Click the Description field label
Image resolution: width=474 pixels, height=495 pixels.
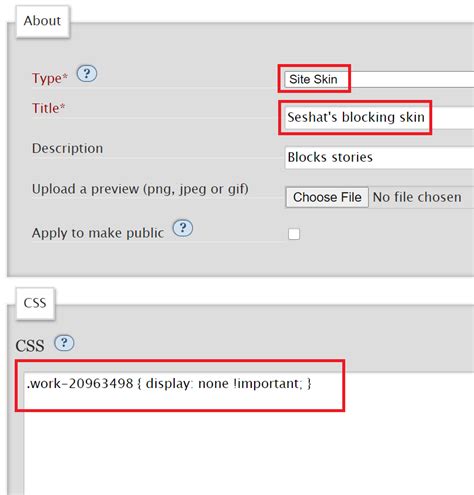(x=67, y=148)
